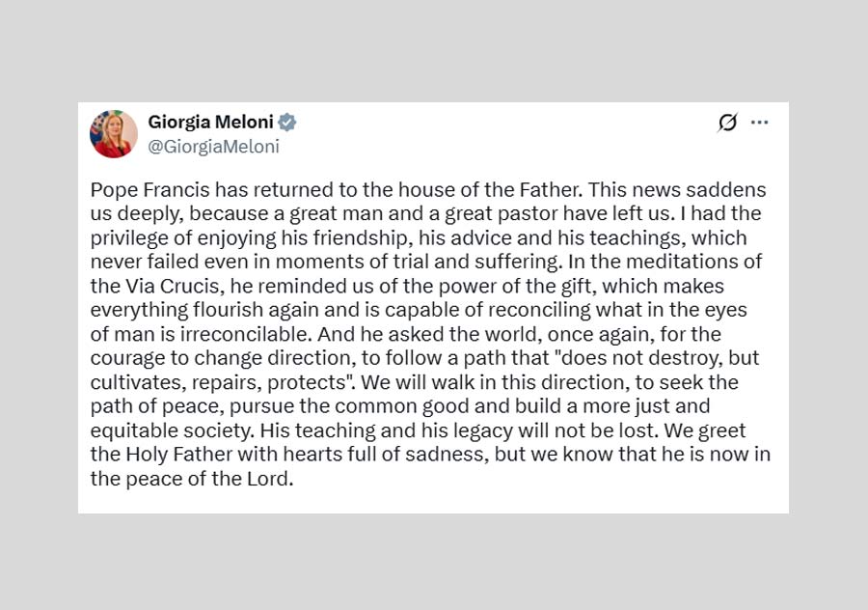Open the @GiorgiaMeloni handle link
Viewport: 868px width, 610px height.
pyautogui.click(x=213, y=147)
